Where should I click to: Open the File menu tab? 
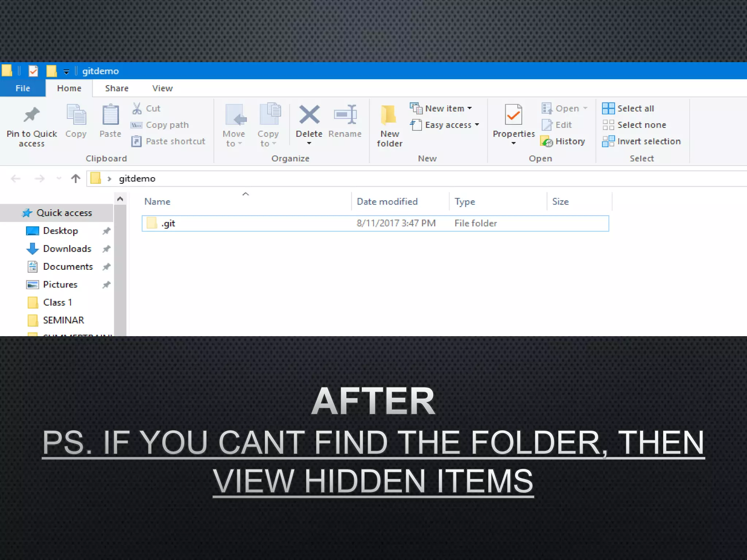[x=23, y=88]
